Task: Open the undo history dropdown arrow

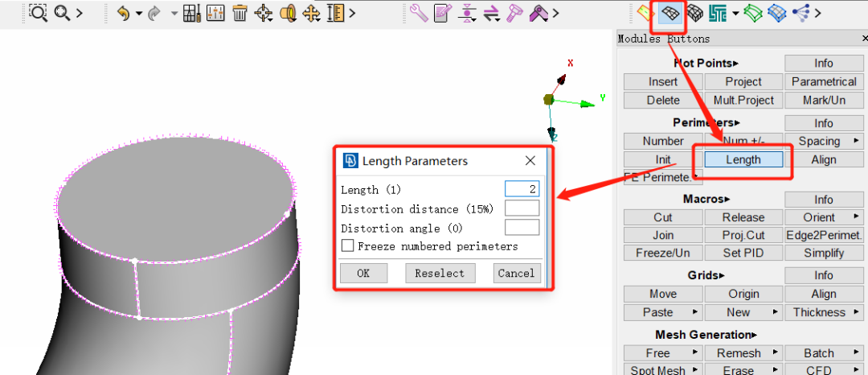Action: coord(138,13)
